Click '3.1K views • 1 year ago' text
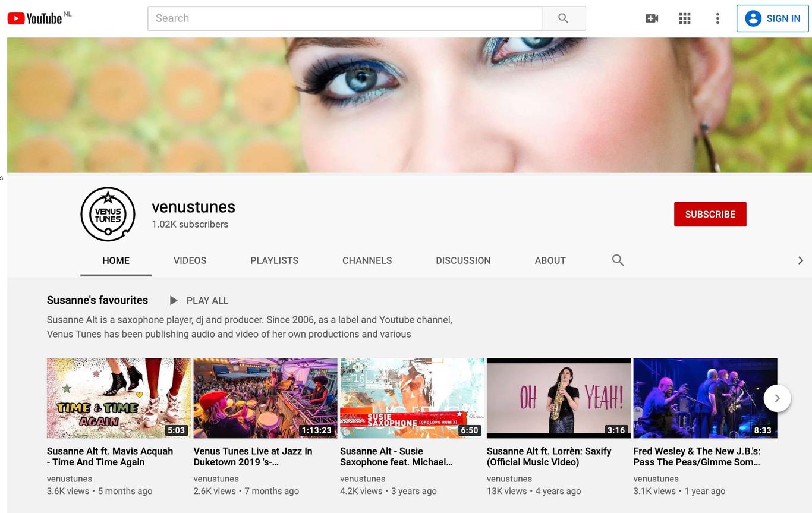 679,491
